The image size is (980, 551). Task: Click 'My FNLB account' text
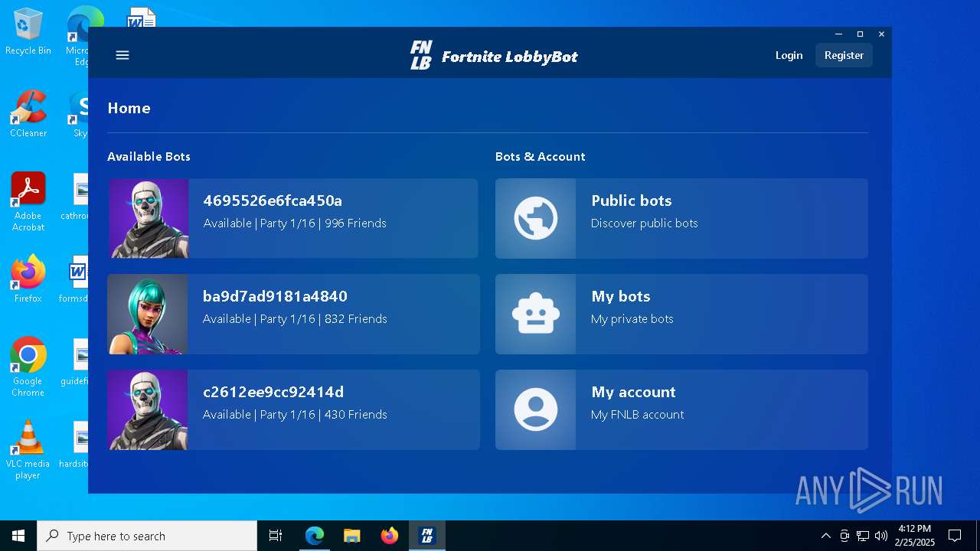pos(638,415)
